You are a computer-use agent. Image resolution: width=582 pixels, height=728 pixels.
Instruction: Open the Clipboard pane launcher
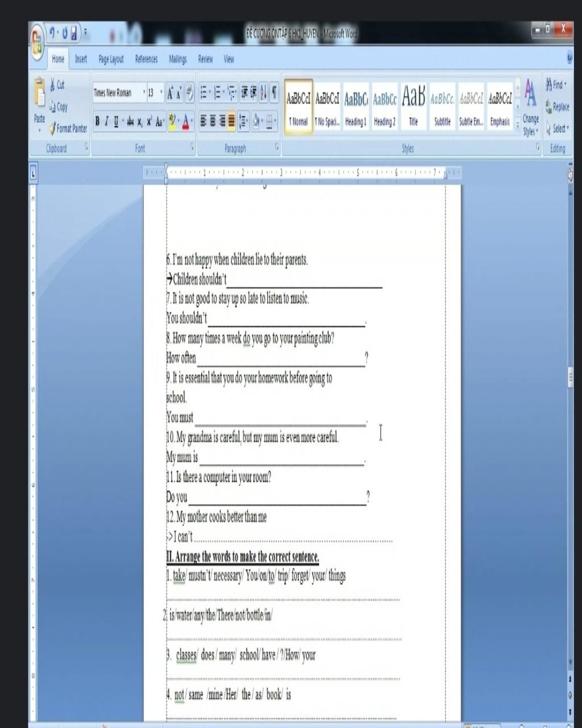[87, 147]
